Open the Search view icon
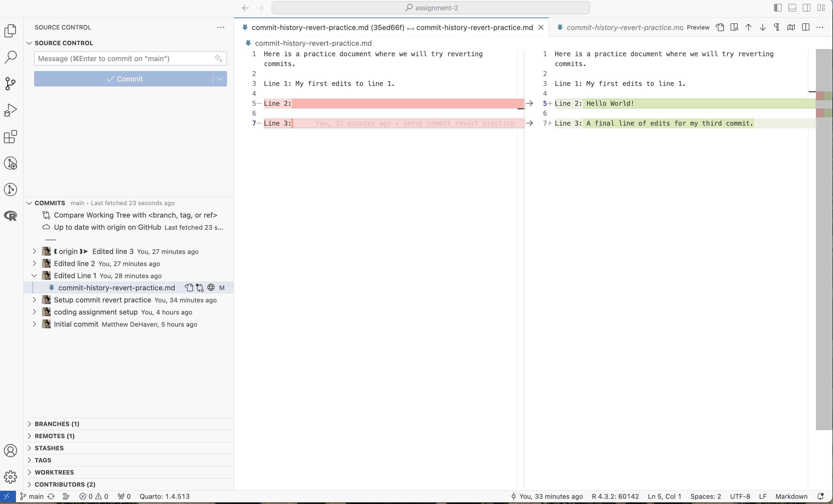This screenshot has height=504, width=833. (x=10, y=57)
